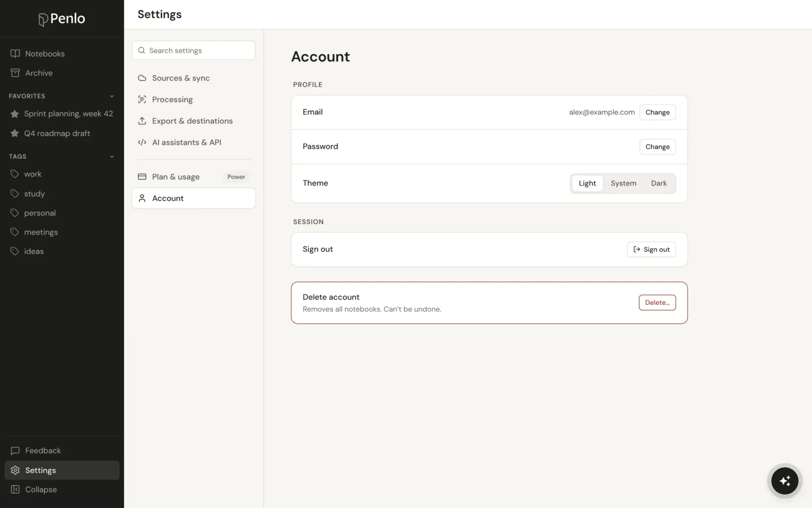Click the tag icon beside meetings
Screen dimensions: 812x508
pos(15,232)
